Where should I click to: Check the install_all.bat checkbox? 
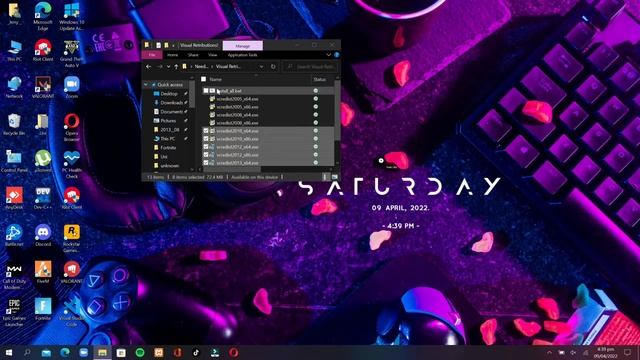206,91
